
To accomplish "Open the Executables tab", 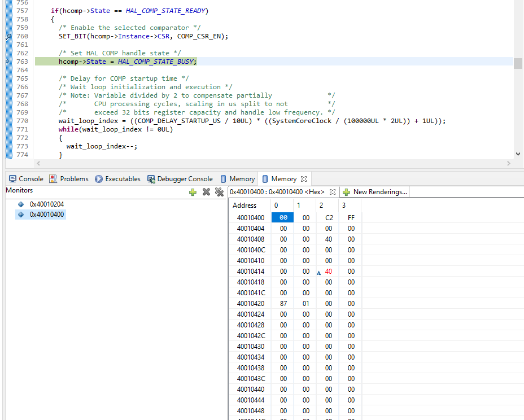I will click(117, 179).
